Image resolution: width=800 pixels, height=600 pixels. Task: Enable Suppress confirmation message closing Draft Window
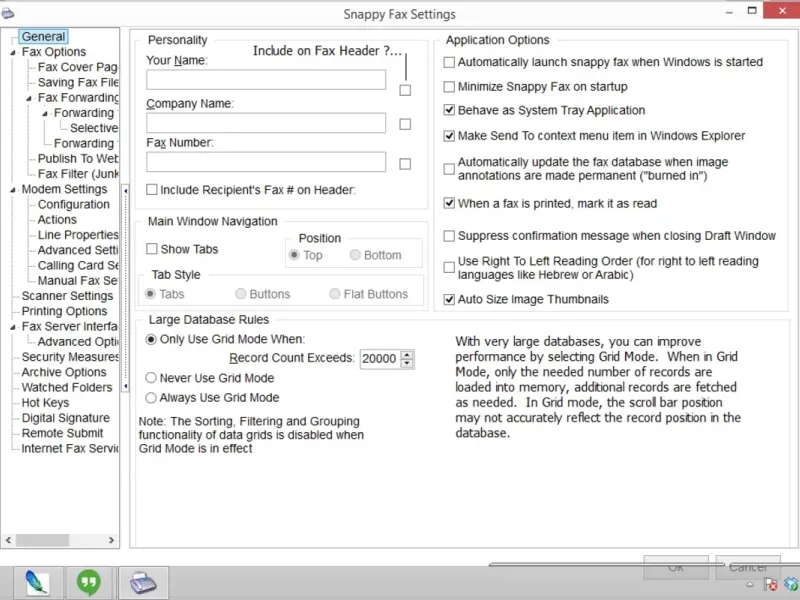click(449, 236)
